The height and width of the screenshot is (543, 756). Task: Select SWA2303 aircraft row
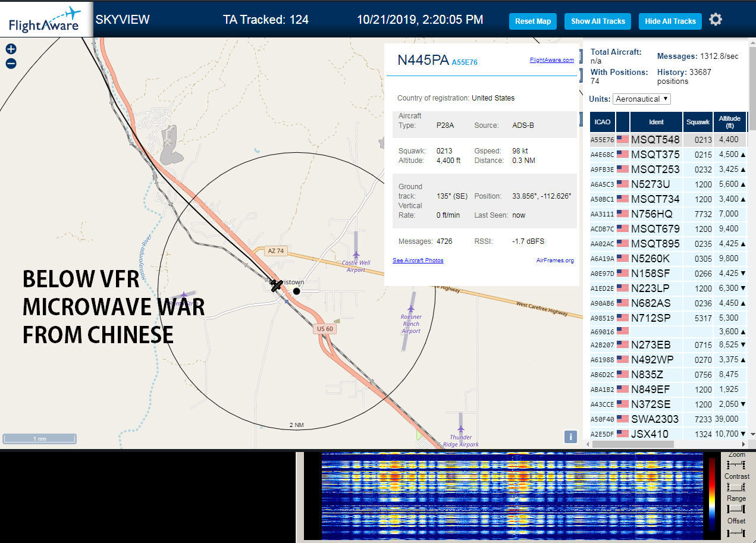(x=668, y=419)
